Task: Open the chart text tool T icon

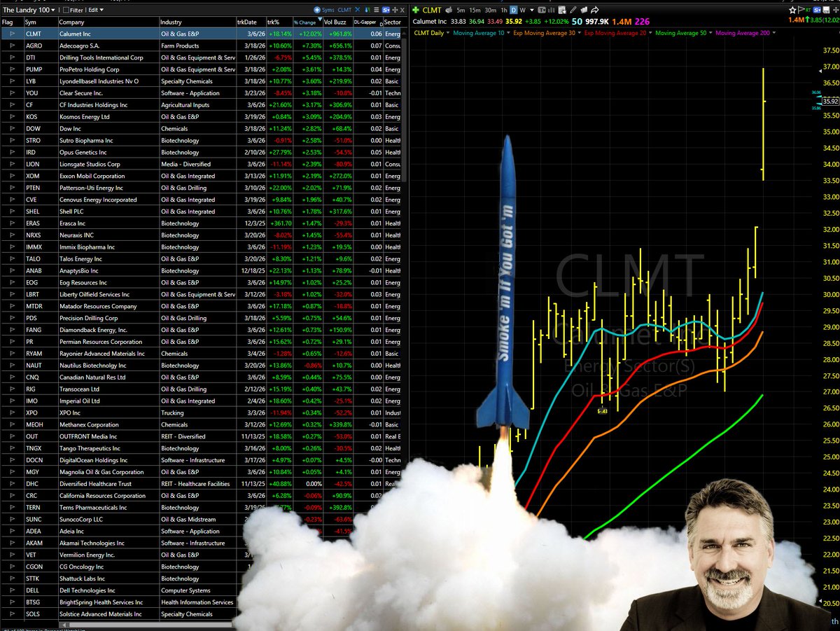Action: (x=542, y=10)
